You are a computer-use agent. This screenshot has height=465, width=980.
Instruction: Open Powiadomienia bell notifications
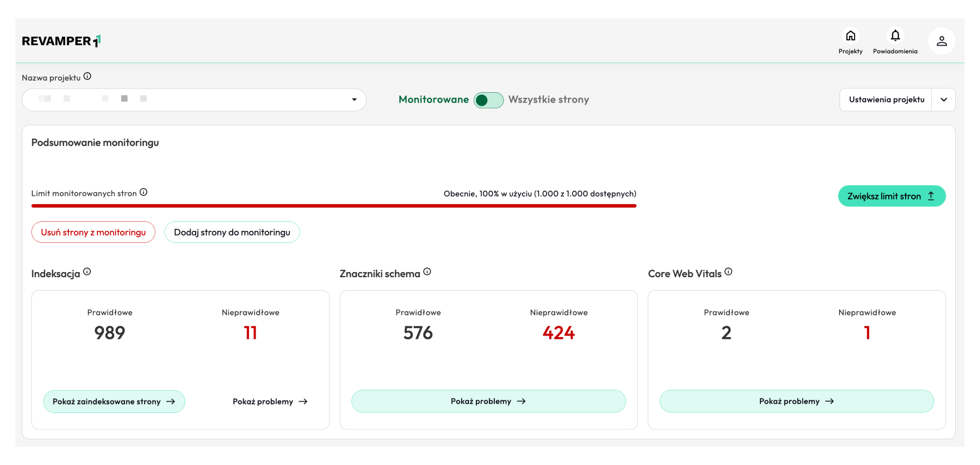click(895, 37)
